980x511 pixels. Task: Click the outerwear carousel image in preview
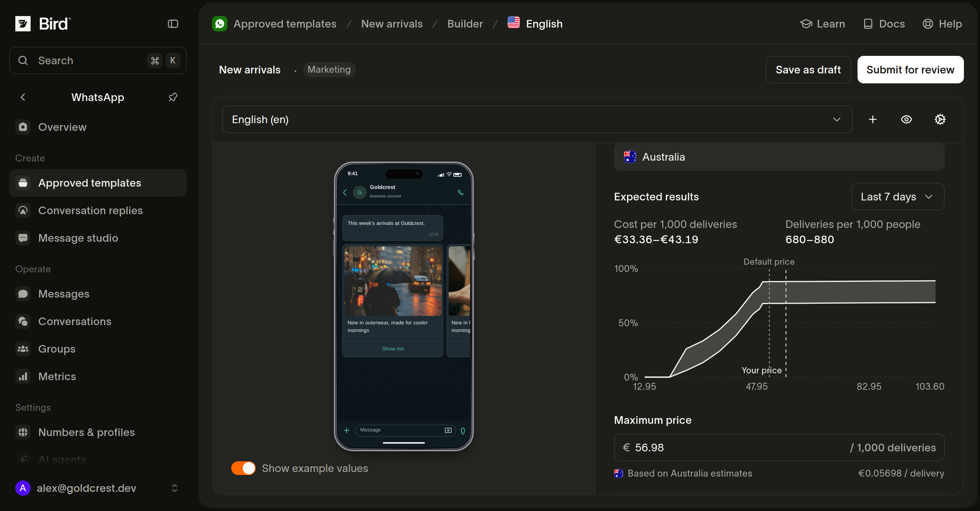click(393, 281)
